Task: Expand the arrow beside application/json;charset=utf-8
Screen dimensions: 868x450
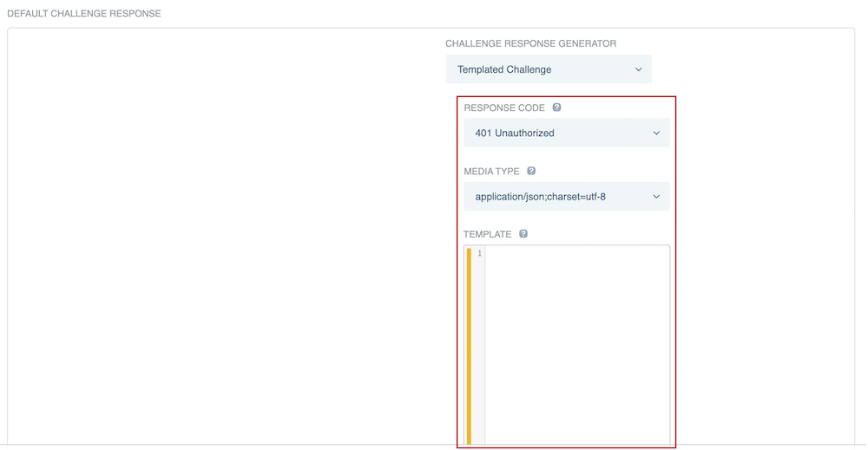Action: pos(656,197)
